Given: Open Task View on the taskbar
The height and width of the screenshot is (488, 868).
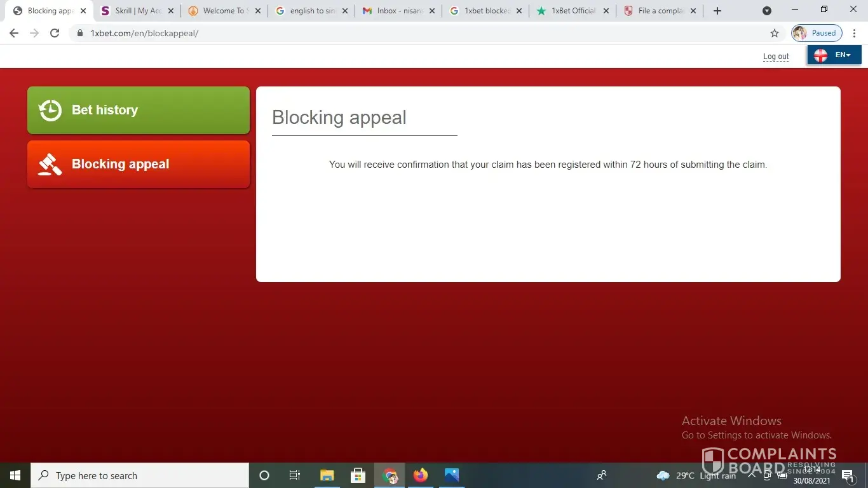Looking at the screenshot, I should coord(295,475).
